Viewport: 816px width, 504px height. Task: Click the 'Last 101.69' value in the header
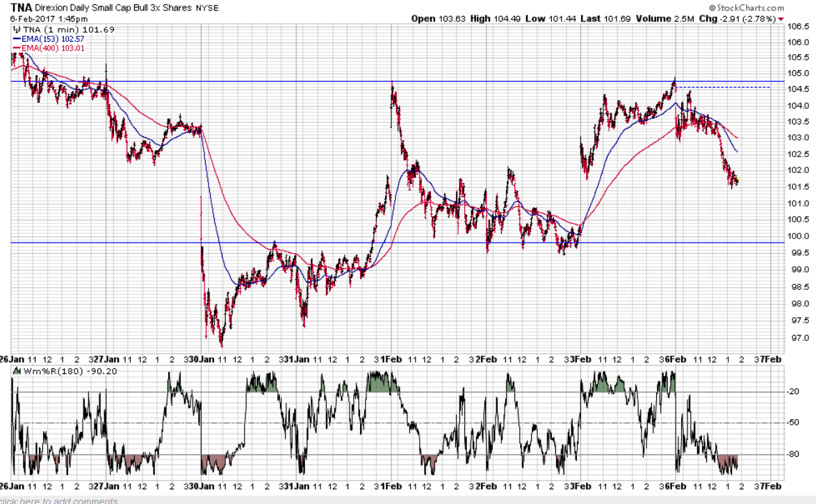605,19
